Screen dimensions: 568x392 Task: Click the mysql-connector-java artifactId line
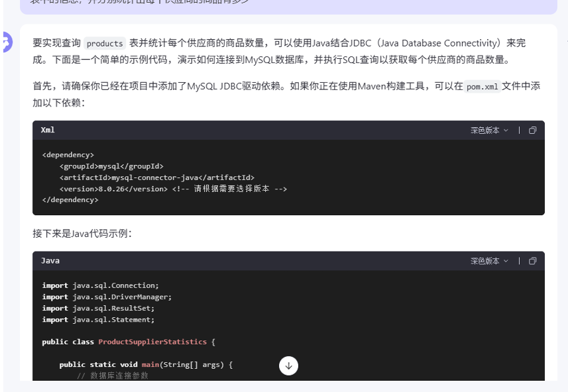(156, 177)
